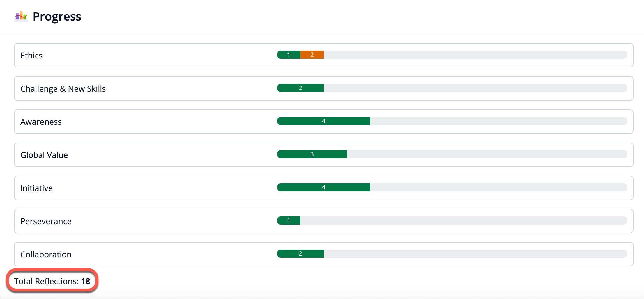Click the orange Ethics segment labeled 2
The height and width of the screenshot is (299, 644).
[x=312, y=55]
